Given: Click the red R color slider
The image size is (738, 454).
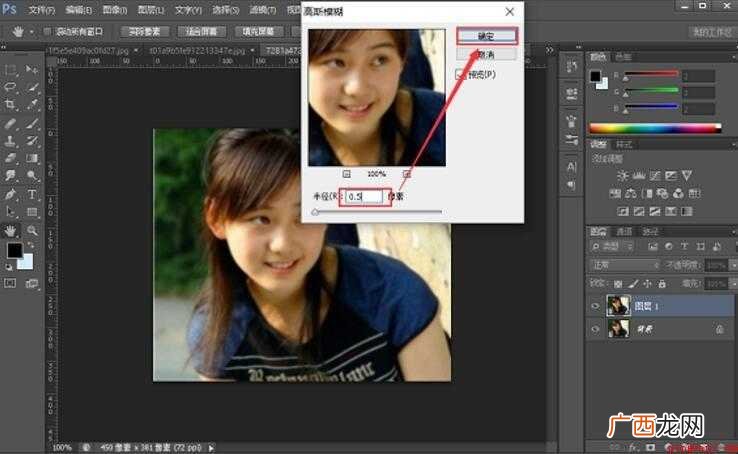Looking at the screenshot, I should [x=651, y=74].
